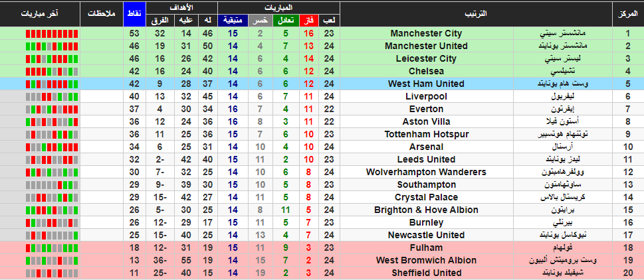Click Brighton & Hove Albion team name
The height and width of the screenshot is (280, 644).
pyautogui.click(x=426, y=210)
